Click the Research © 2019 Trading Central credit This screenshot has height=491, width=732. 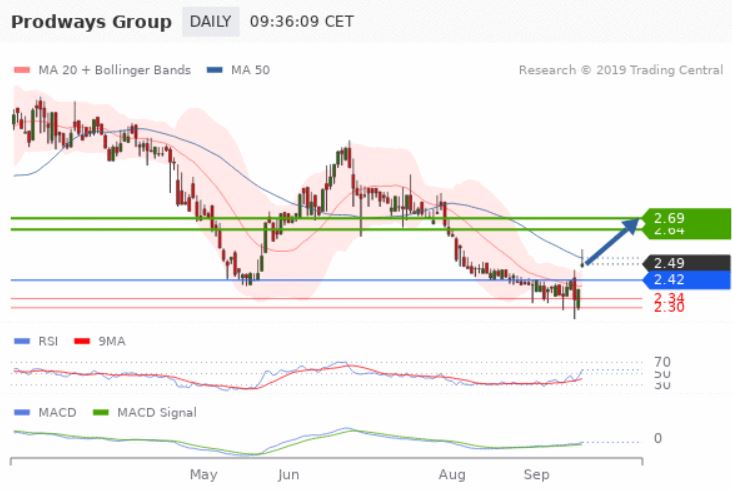coord(621,70)
